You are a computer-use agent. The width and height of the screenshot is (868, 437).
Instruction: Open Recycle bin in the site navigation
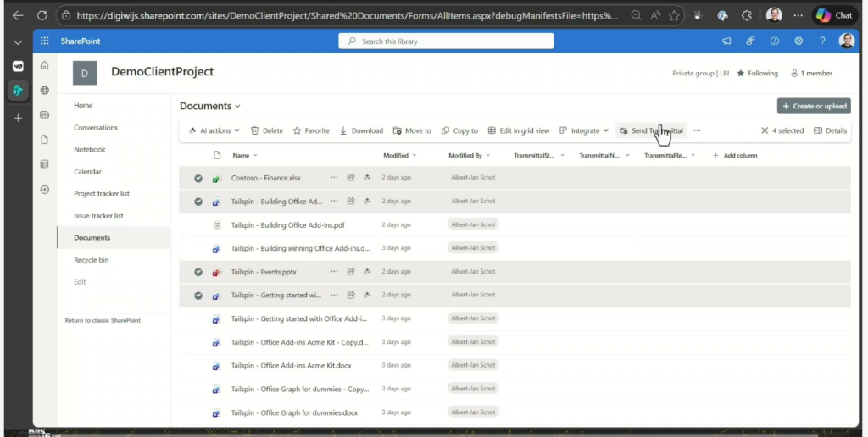point(91,259)
